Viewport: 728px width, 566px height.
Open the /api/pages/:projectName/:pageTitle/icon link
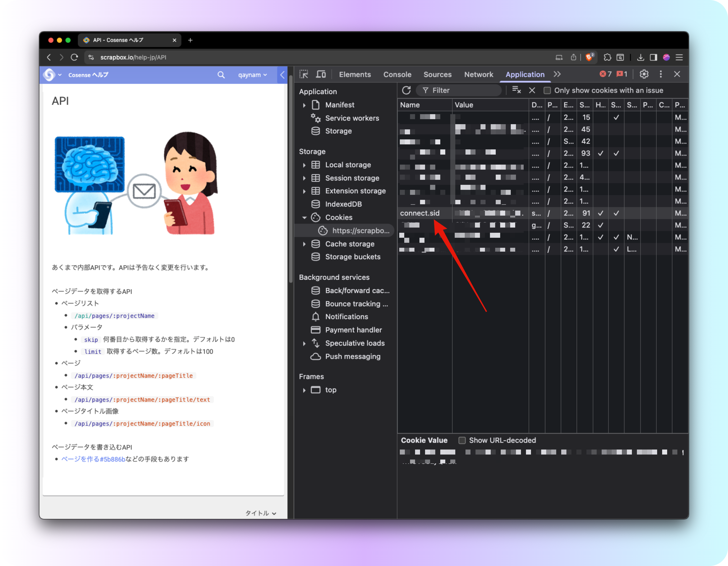(142, 424)
